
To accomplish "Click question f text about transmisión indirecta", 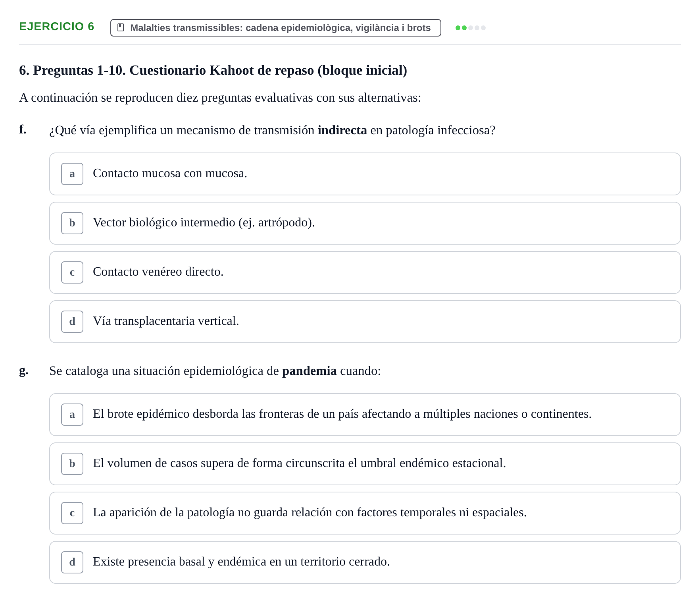I will coord(272,130).
